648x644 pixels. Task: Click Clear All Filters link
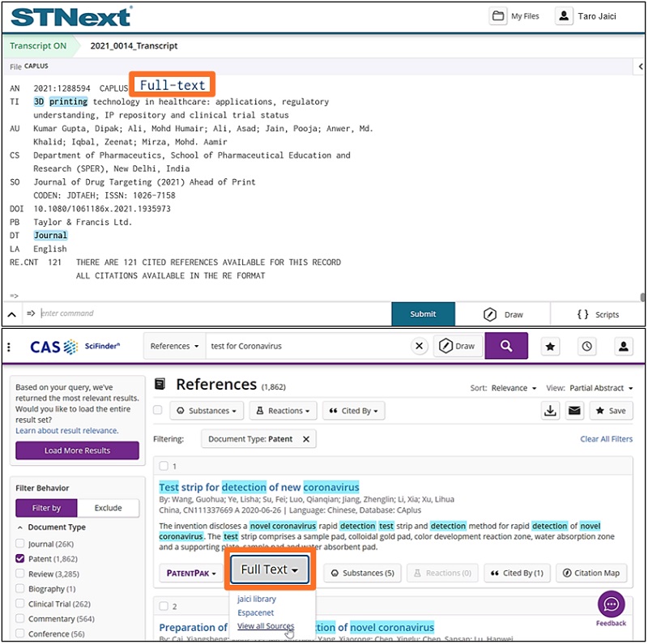click(606, 439)
